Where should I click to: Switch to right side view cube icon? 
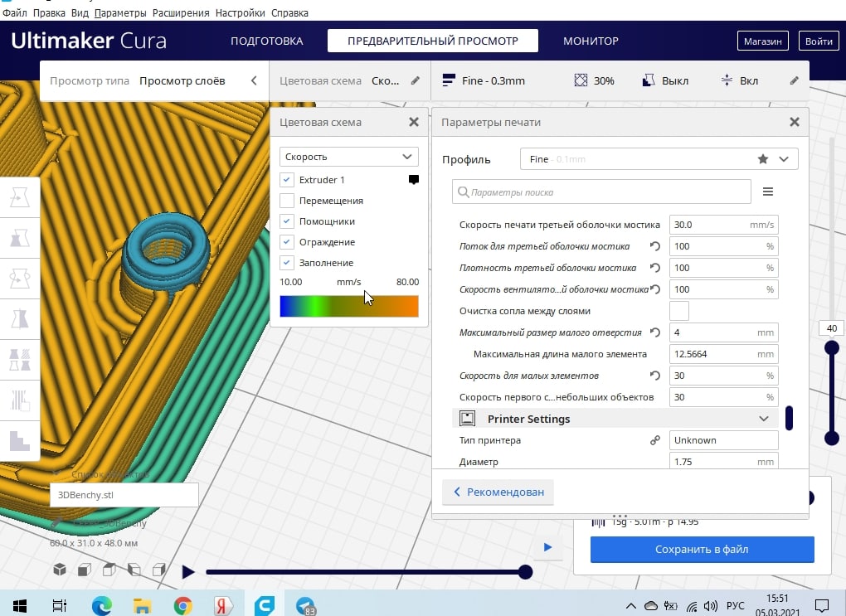(159, 570)
